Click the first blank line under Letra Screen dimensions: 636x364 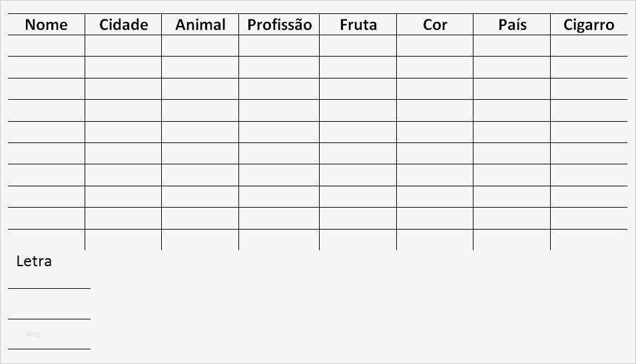click(49, 287)
